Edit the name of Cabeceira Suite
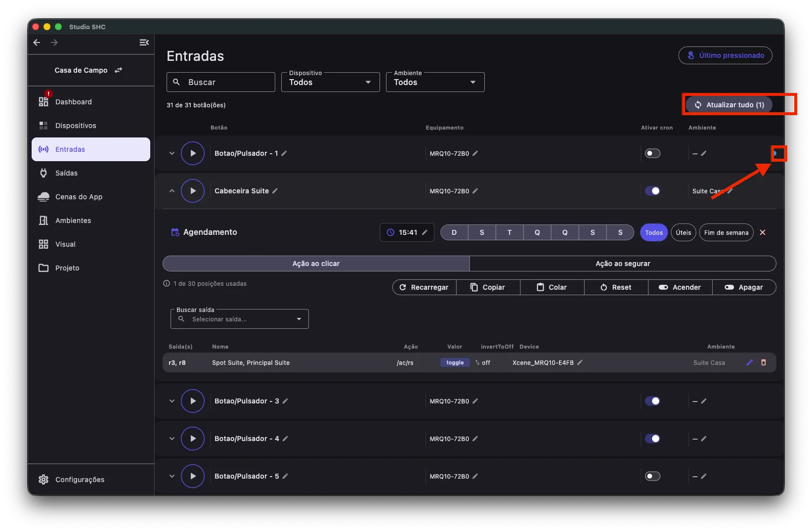Image resolution: width=812 pixels, height=532 pixels. [x=275, y=191]
